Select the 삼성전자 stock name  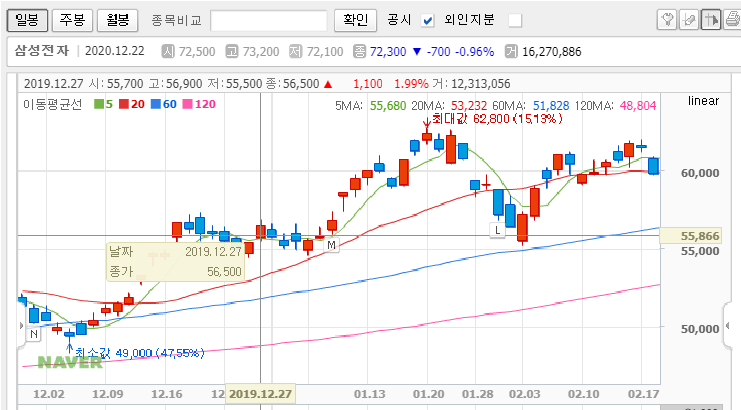point(42,51)
